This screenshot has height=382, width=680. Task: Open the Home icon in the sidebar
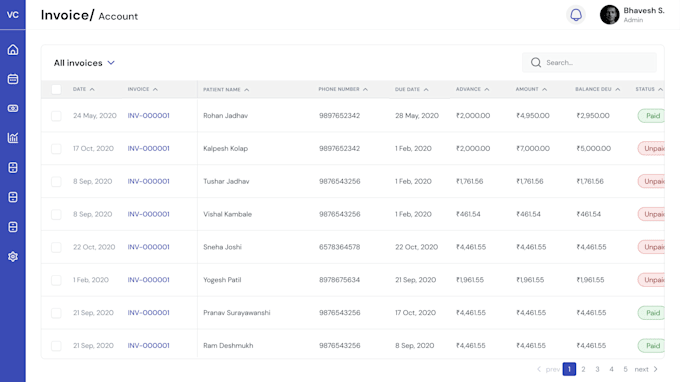tap(13, 49)
